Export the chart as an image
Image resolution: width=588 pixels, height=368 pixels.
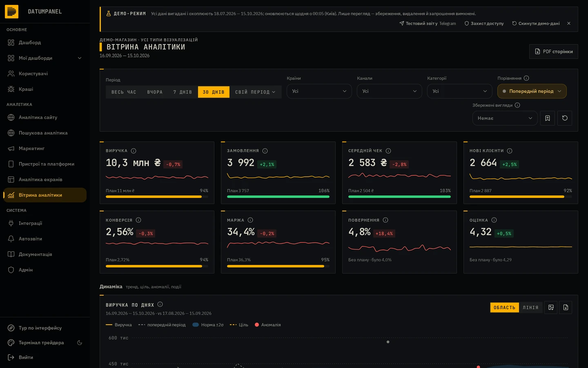(x=551, y=307)
